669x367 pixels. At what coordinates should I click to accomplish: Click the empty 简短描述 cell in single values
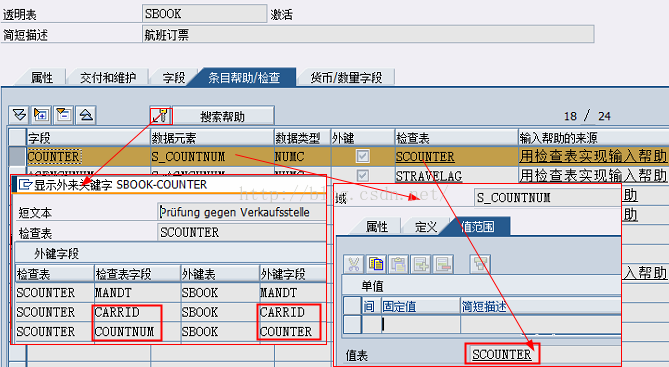540,324
